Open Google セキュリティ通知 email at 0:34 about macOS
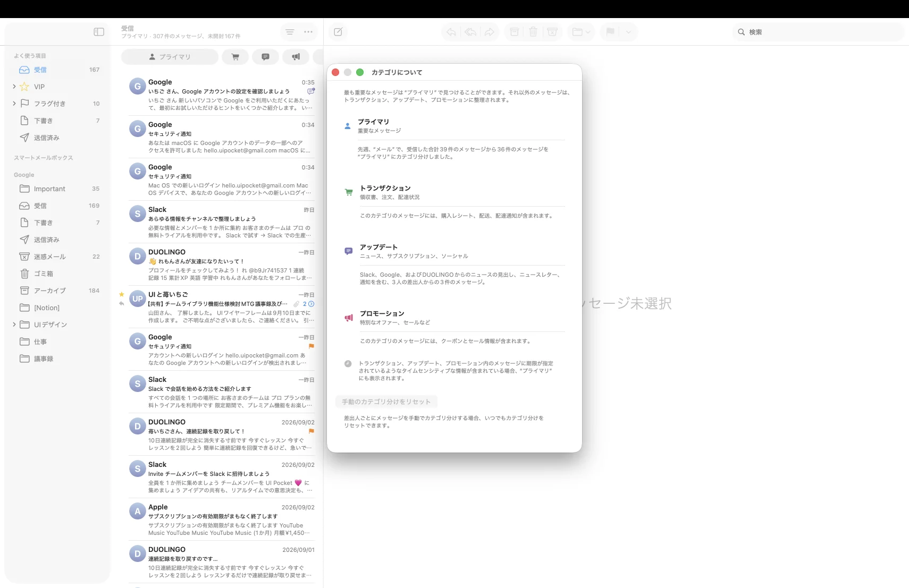Screen dimensions: 909x588 point(221,137)
